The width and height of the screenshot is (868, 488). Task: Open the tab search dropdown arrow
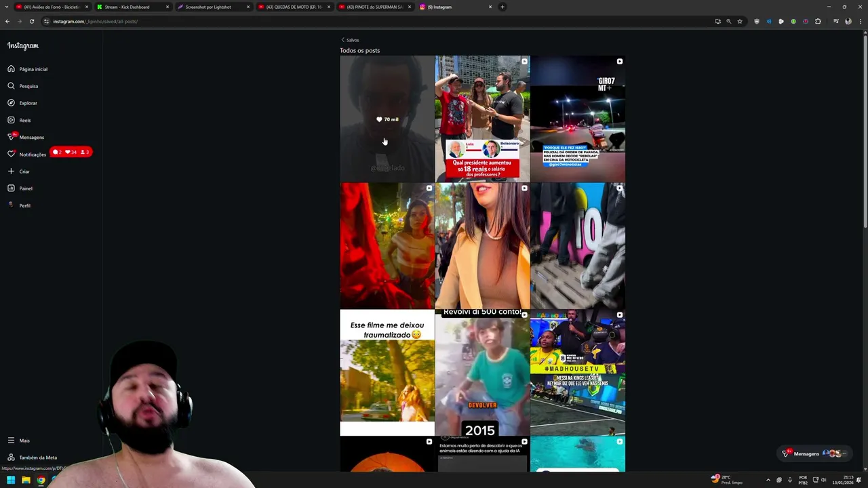[7, 7]
